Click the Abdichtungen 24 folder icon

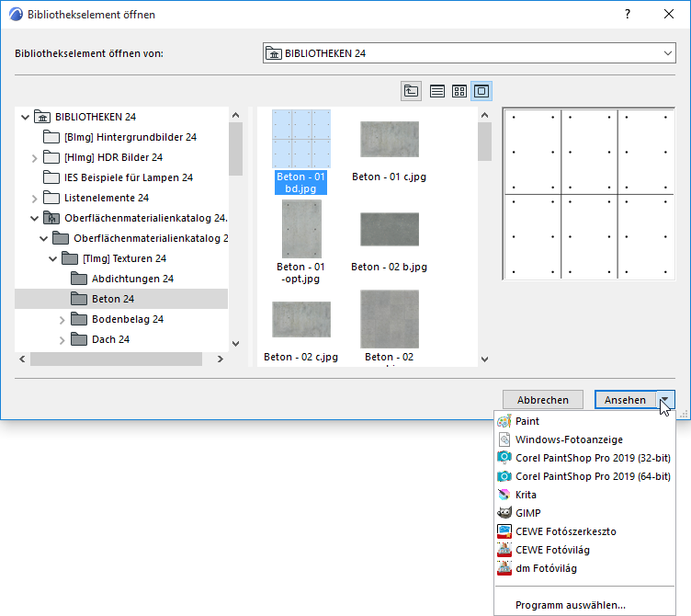[x=79, y=279]
